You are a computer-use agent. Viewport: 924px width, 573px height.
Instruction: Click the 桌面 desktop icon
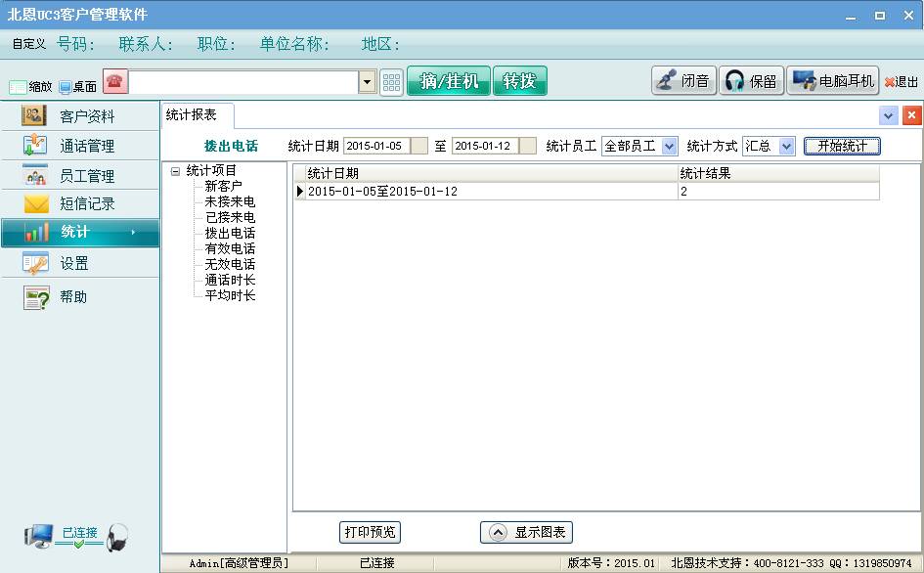(x=78, y=87)
